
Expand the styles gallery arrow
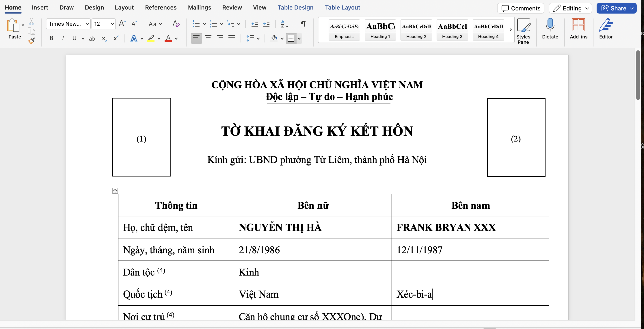(x=511, y=30)
